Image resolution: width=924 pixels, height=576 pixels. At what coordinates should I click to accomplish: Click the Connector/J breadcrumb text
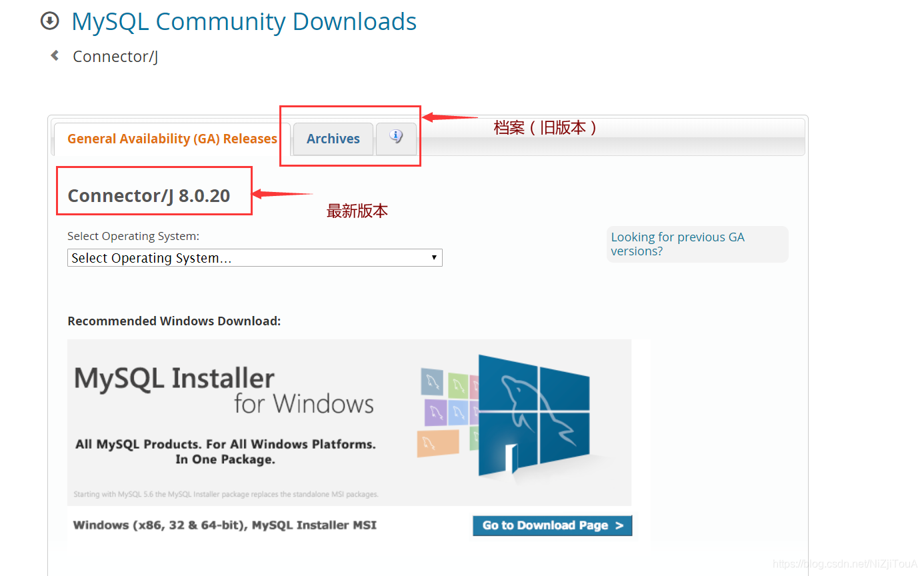pos(115,57)
